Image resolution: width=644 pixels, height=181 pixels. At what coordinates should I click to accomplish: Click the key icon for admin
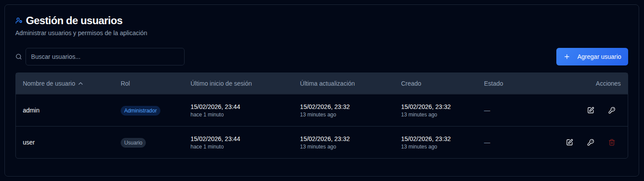click(x=611, y=110)
